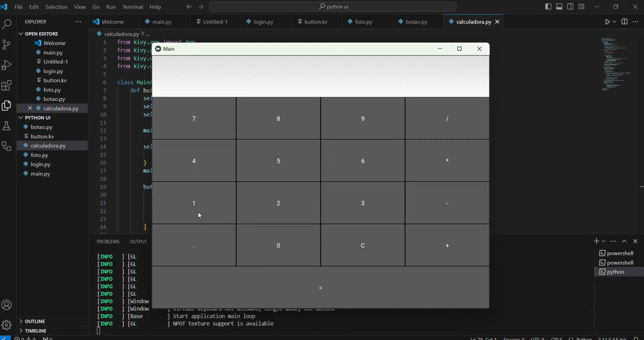
Task: Switch to the login.py editor tab
Action: (x=263, y=22)
